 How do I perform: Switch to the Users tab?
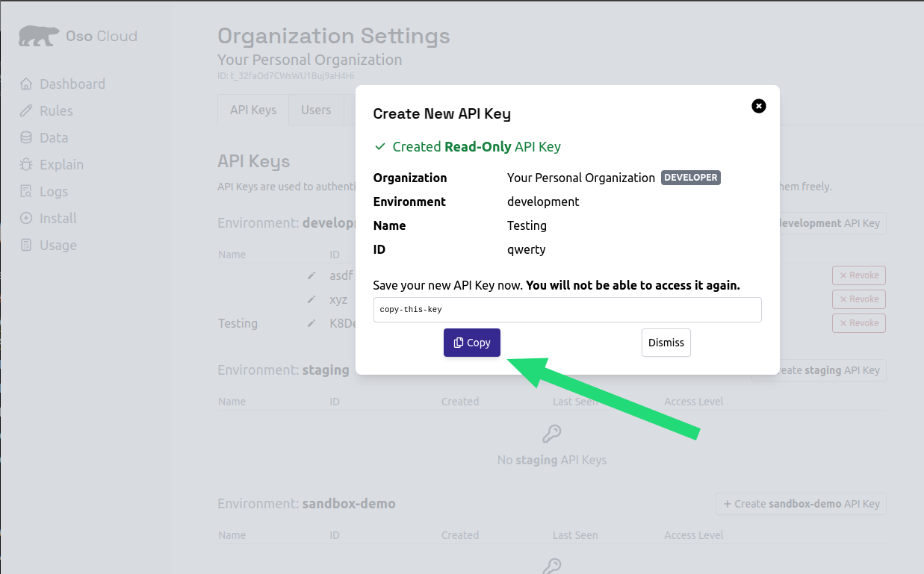coord(316,110)
